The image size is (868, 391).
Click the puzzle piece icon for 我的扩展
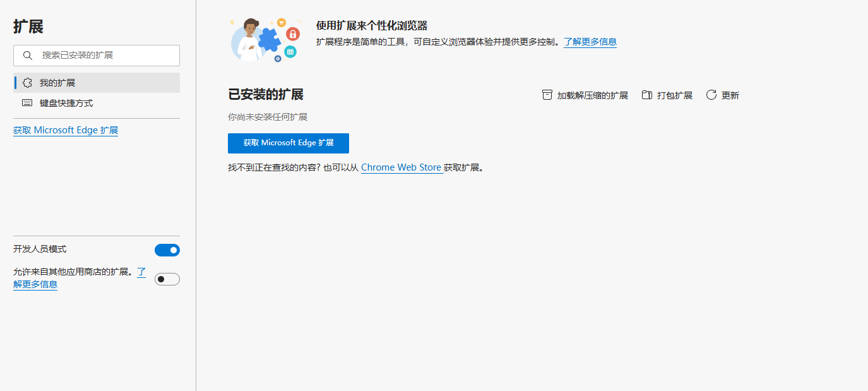27,83
